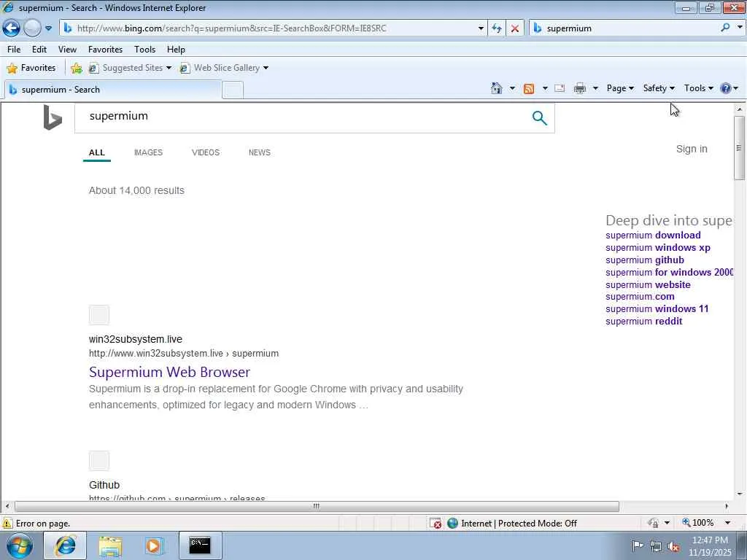Click the horizontal scrollbar thumb
Image resolution: width=747 pixels, height=560 pixels.
[317, 506]
